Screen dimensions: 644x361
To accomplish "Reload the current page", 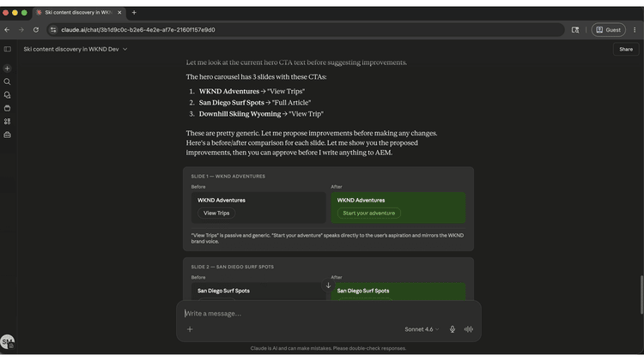I will click(36, 29).
